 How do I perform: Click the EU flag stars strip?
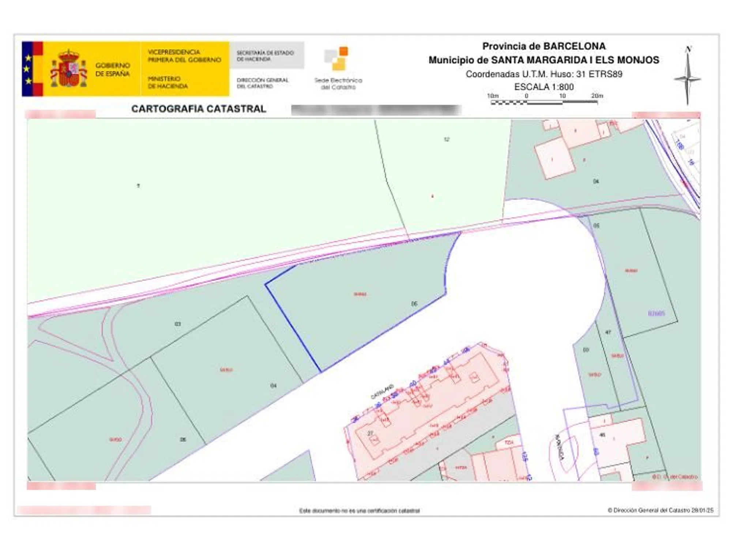pos(27,69)
